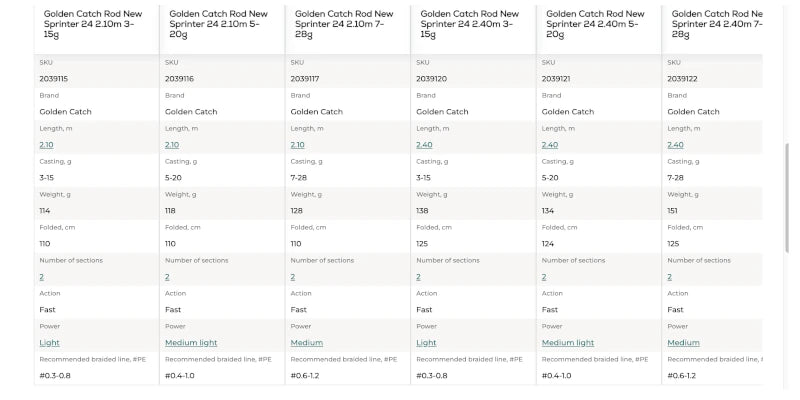
Task: Open the 2.10 length link for SKU 2039116
Action: point(171,145)
